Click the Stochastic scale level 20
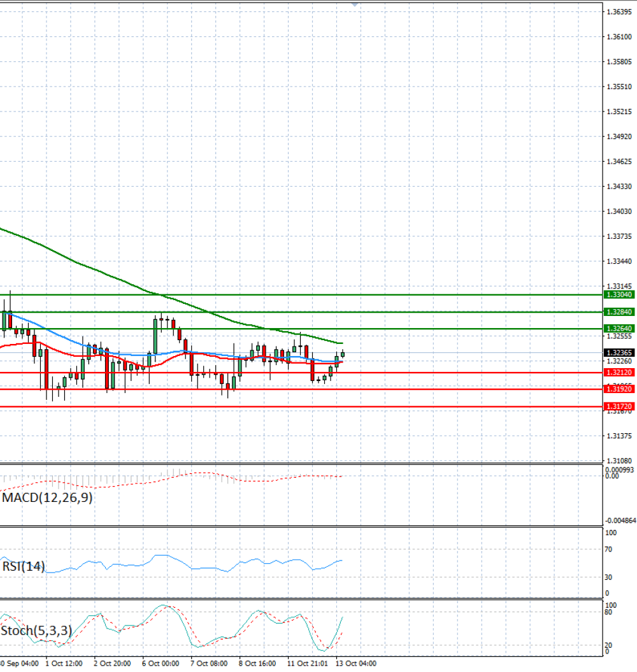 (x=608, y=645)
